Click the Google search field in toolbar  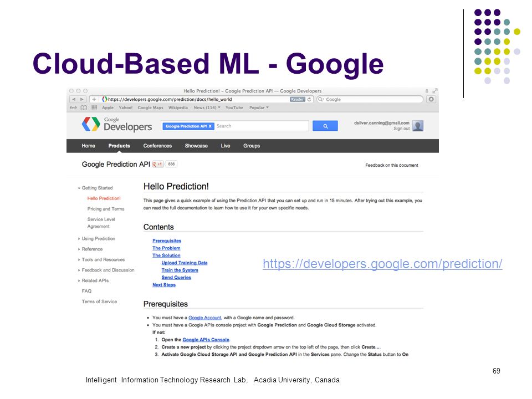pos(370,99)
